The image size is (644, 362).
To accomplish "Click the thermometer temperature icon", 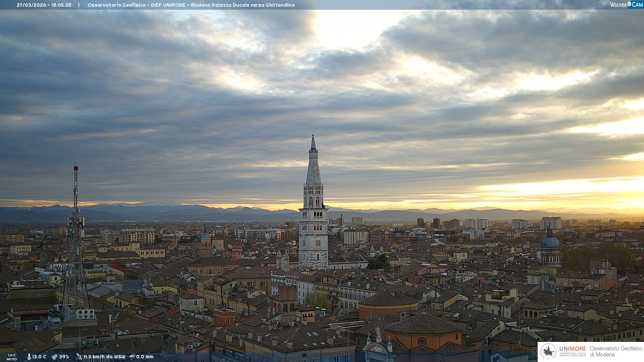I will [29, 357].
